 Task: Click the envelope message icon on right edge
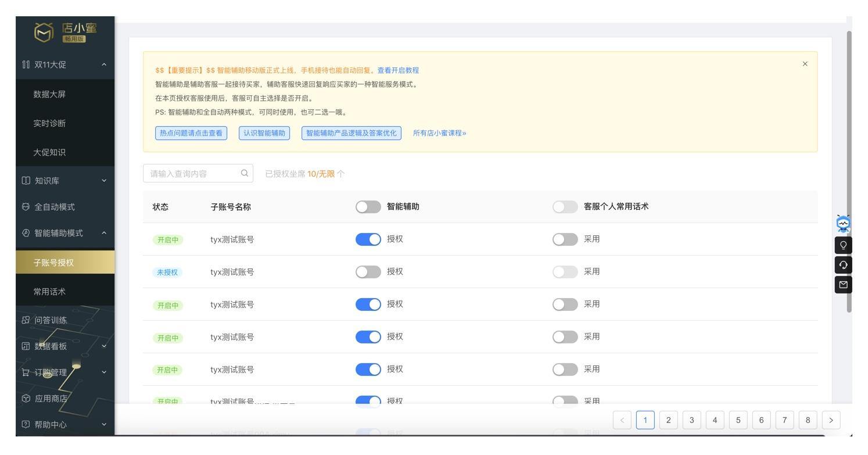(843, 285)
